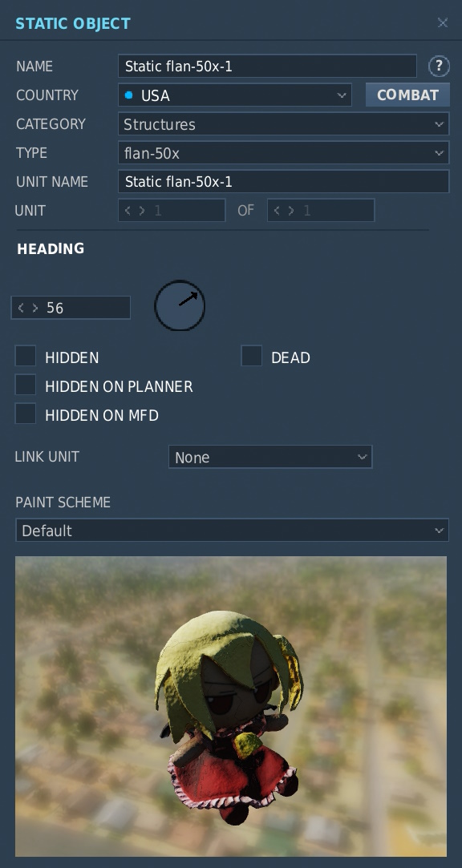The height and width of the screenshot is (868, 462).
Task: Click the NAME text field
Action: click(x=268, y=67)
